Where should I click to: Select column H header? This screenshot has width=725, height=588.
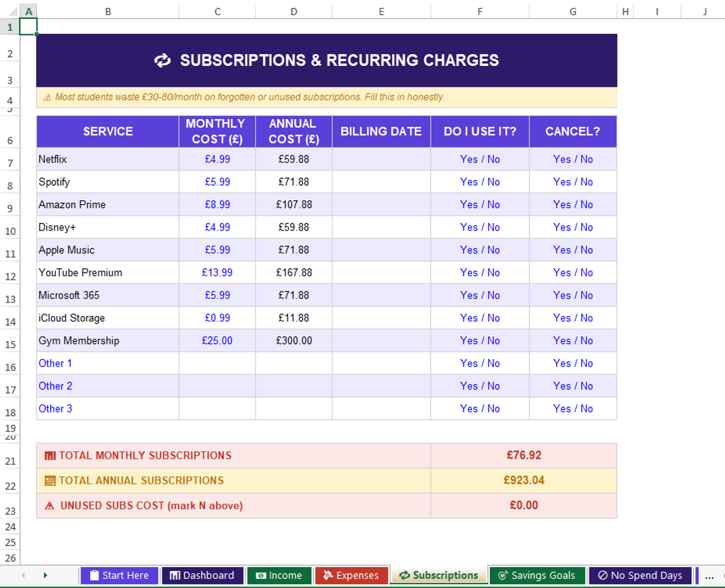pyautogui.click(x=625, y=11)
